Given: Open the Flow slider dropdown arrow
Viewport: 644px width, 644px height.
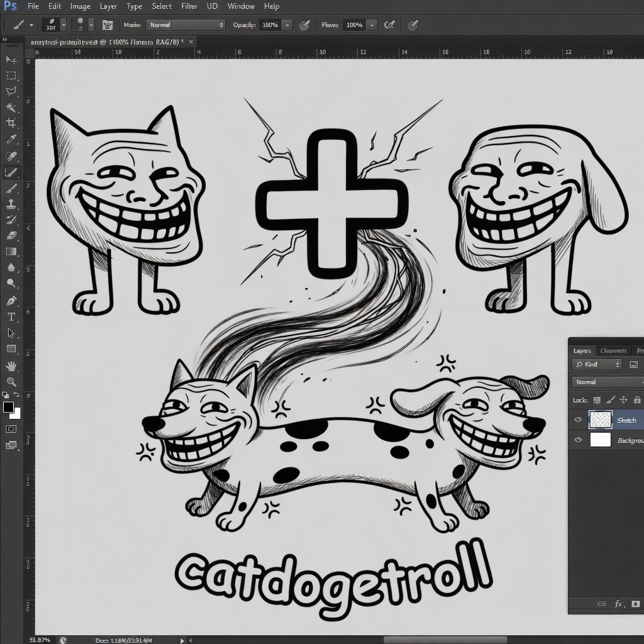Looking at the screenshot, I should pyautogui.click(x=372, y=25).
